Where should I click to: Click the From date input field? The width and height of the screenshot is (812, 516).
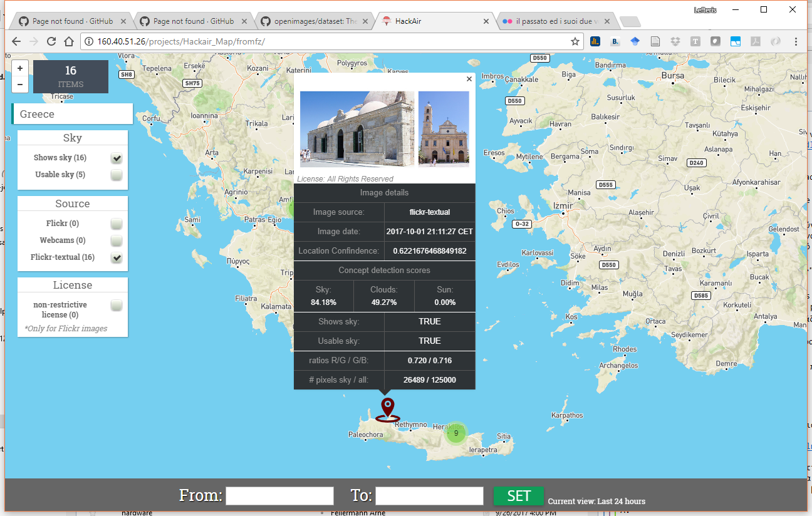279,496
